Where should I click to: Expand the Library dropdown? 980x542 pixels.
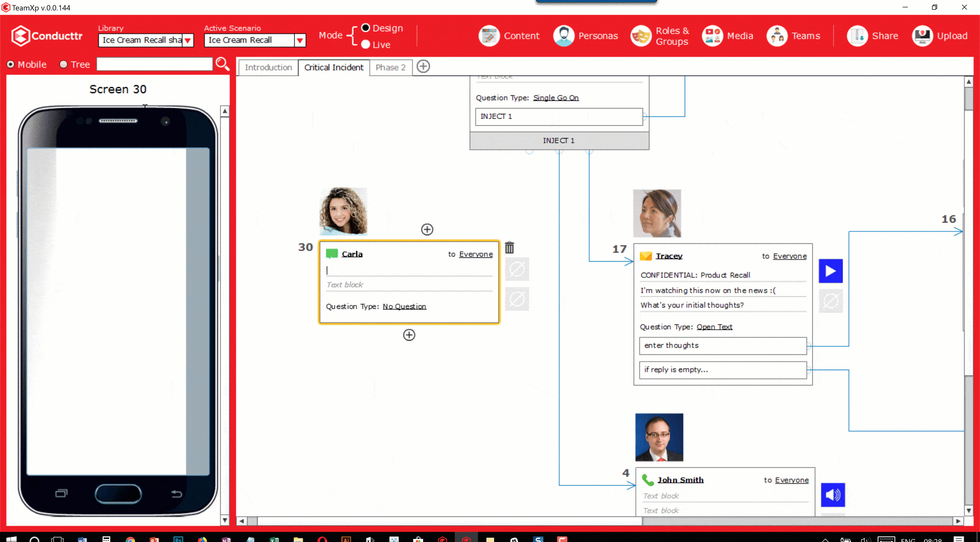pos(188,40)
